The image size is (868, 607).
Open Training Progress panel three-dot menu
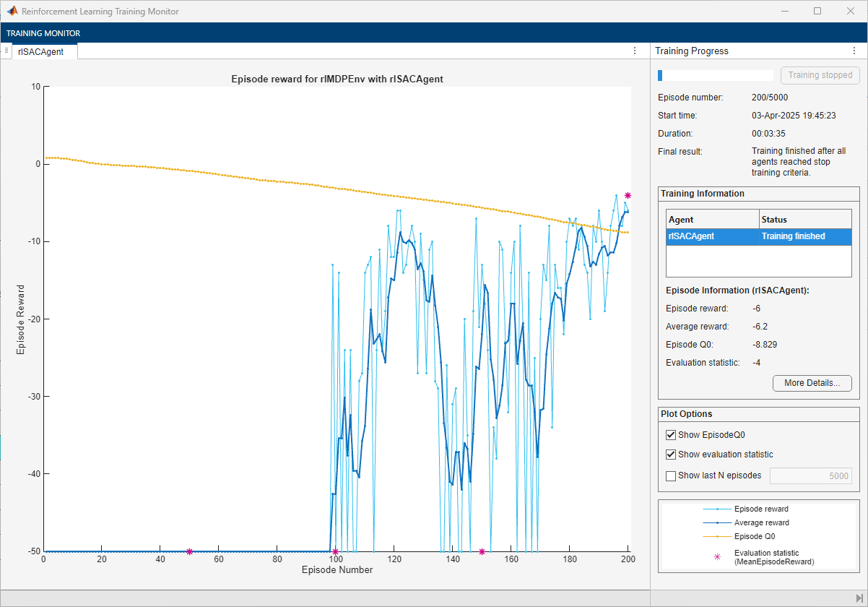(854, 51)
